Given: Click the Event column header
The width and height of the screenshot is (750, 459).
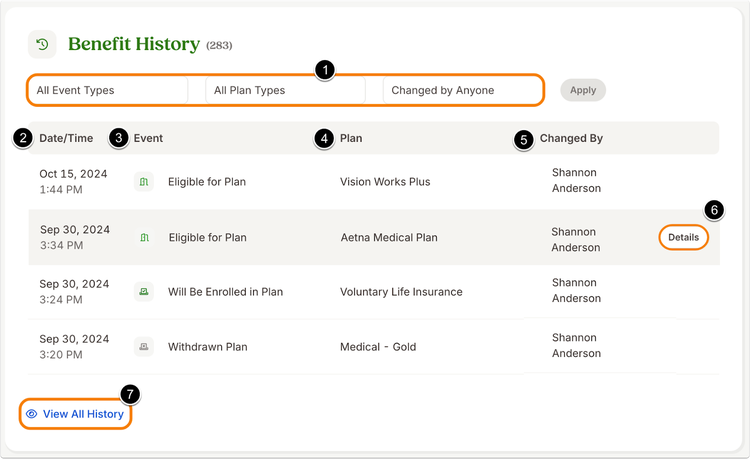Looking at the screenshot, I should click(x=148, y=138).
